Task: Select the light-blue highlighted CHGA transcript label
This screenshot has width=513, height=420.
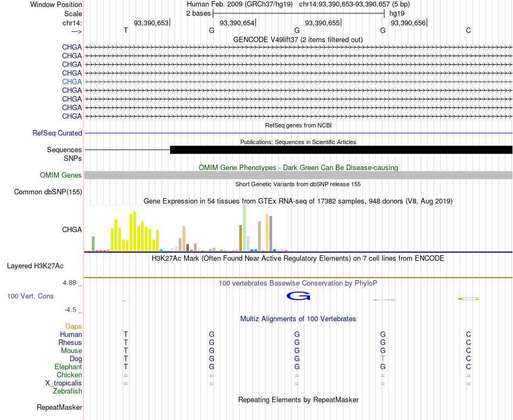Action: coord(72,82)
